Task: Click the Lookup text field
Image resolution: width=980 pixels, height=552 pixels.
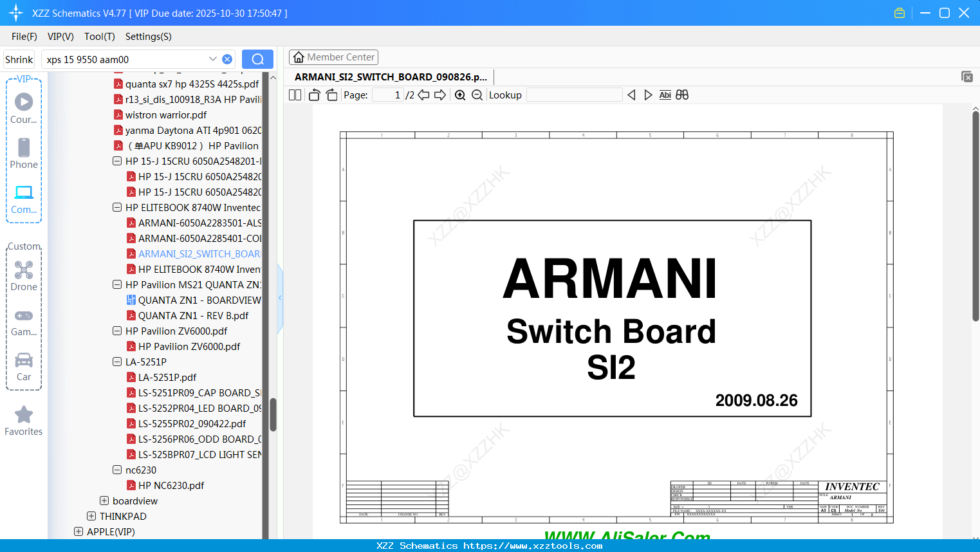Action: [x=574, y=95]
